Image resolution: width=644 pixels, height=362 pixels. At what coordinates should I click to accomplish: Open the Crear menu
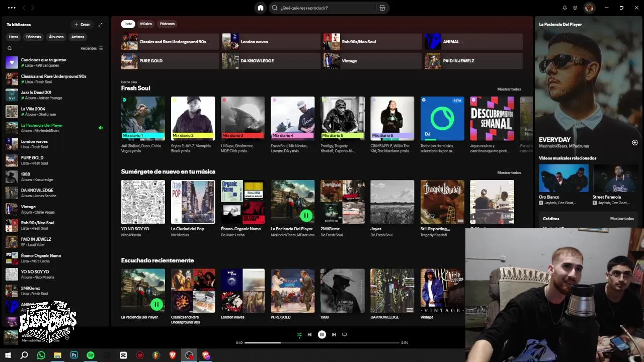tap(82, 24)
